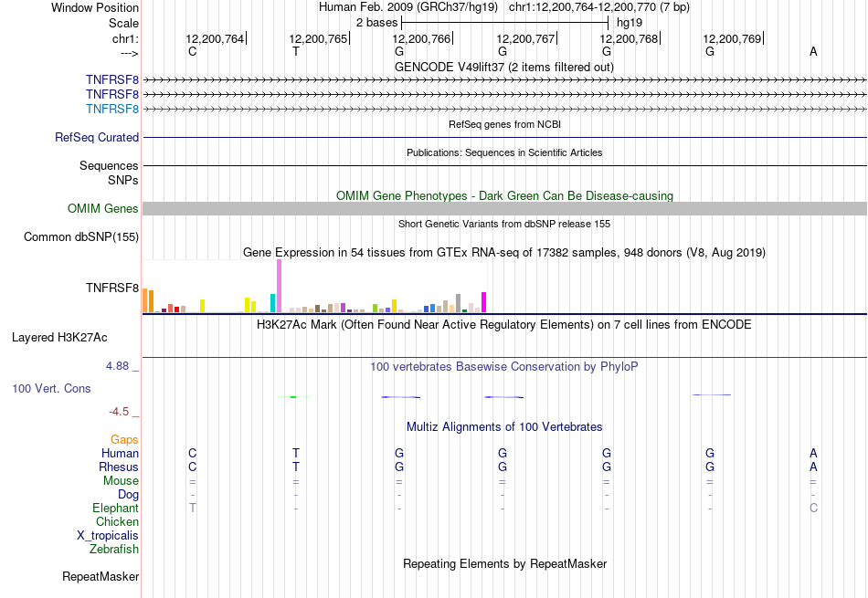
Task: Click the 12,200,765 position label
Action: coord(318,38)
